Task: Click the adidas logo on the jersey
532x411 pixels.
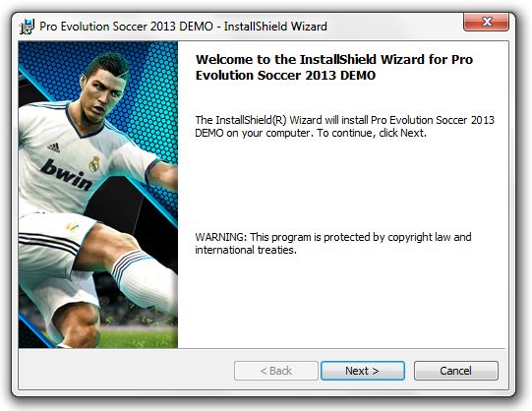Action: click(x=54, y=147)
